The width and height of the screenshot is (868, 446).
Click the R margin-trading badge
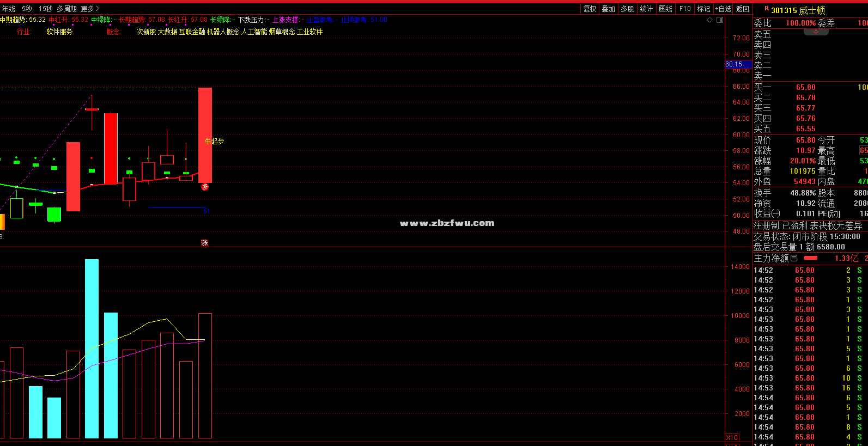[767, 9]
